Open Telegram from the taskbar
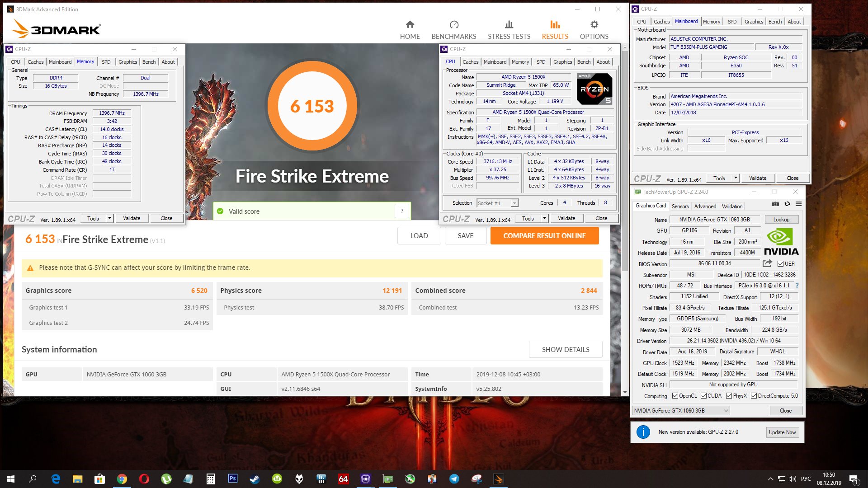Screen dimensions: 868x488 click(x=454, y=479)
